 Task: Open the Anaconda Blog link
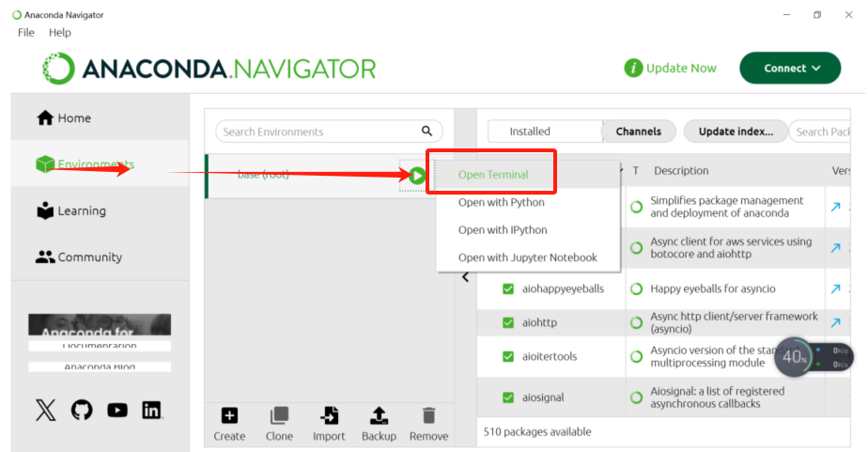tap(100, 366)
